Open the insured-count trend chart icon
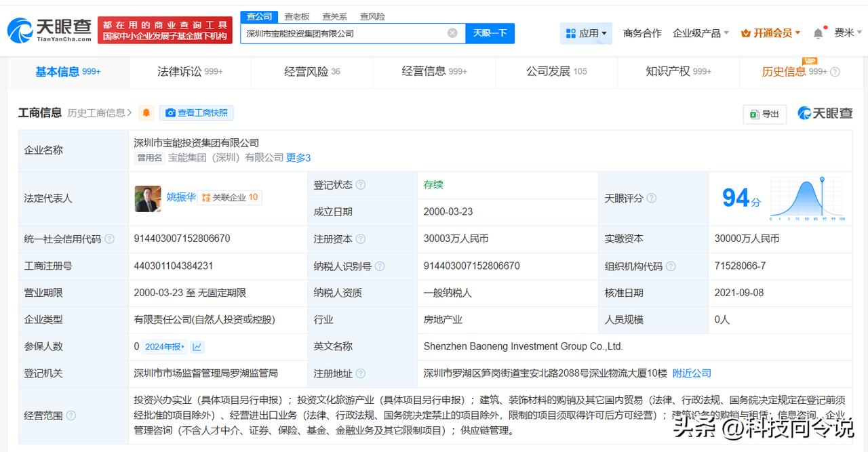 click(197, 347)
